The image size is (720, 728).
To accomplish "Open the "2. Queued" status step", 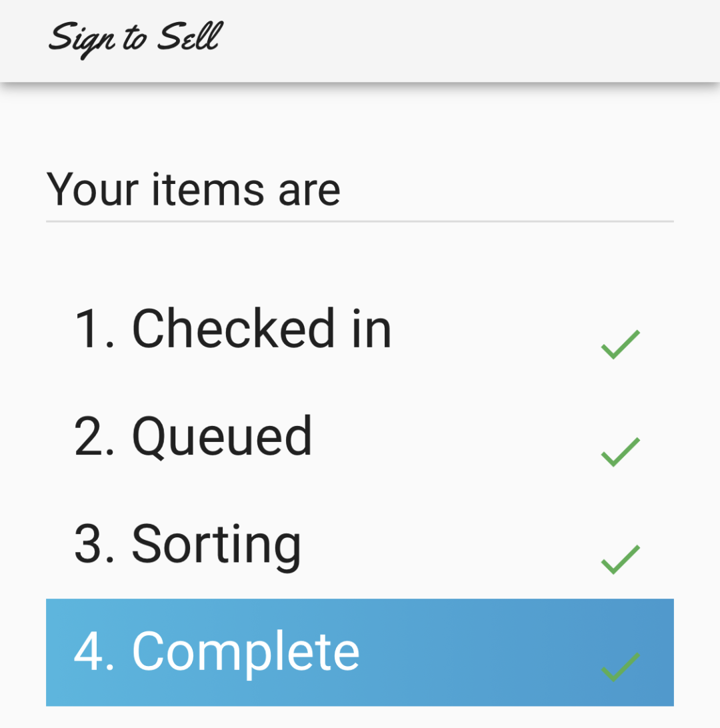I will pyautogui.click(x=193, y=436).
